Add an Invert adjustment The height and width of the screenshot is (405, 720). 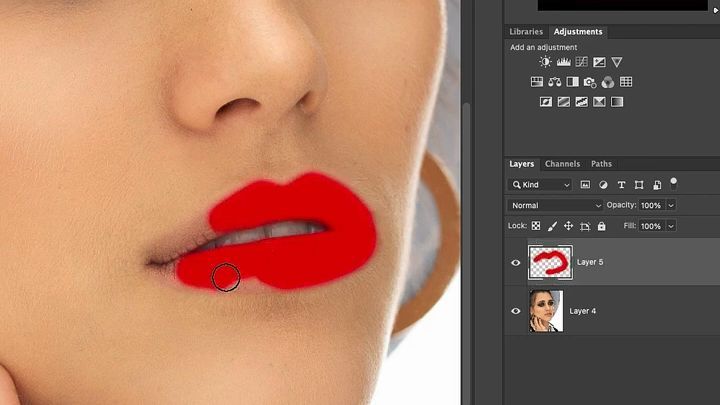[546, 101]
